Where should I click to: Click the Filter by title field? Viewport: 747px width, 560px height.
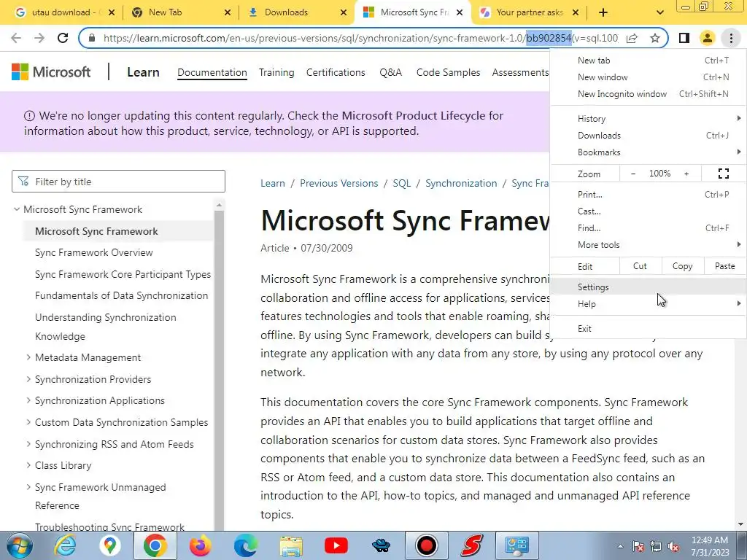[118, 182]
